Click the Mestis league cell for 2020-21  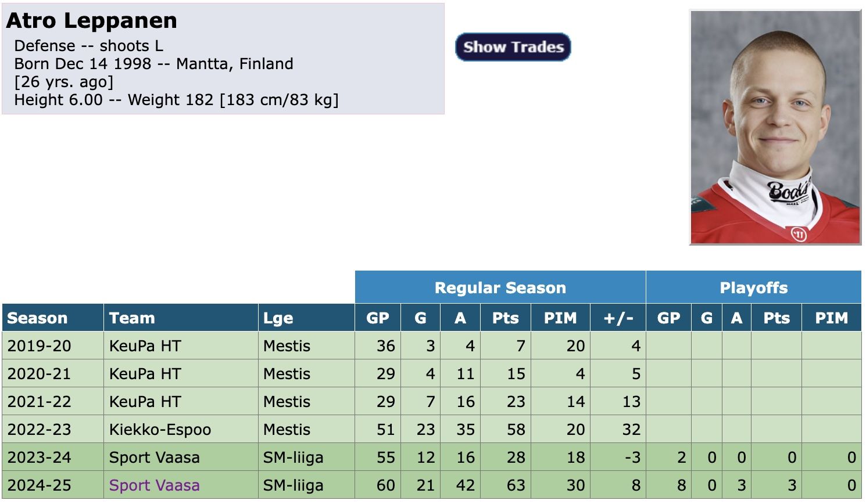[x=287, y=374]
